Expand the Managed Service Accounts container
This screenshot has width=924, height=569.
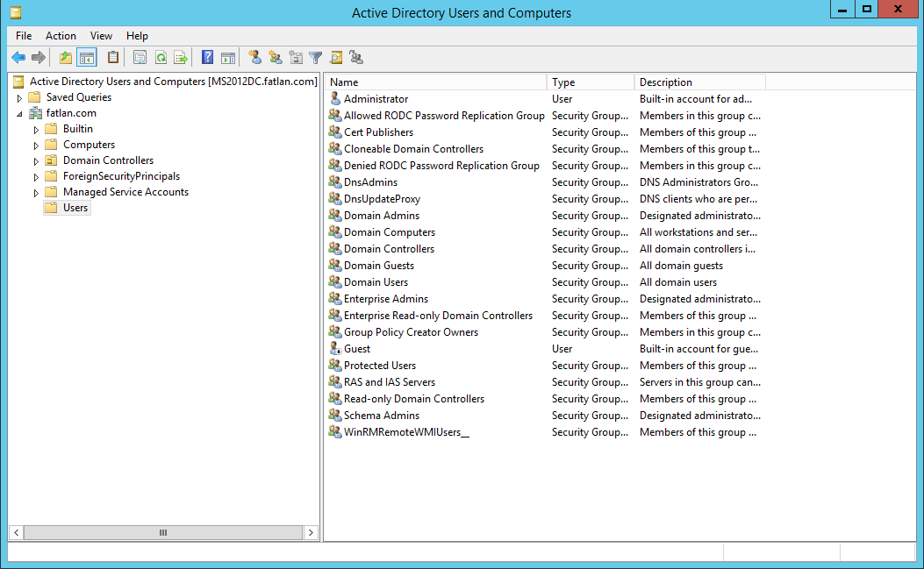point(36,193)
